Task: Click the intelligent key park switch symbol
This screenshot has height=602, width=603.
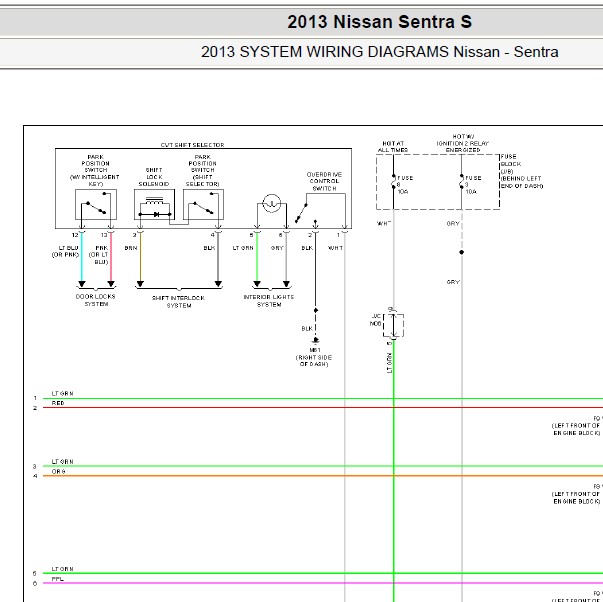Action: 96,204
